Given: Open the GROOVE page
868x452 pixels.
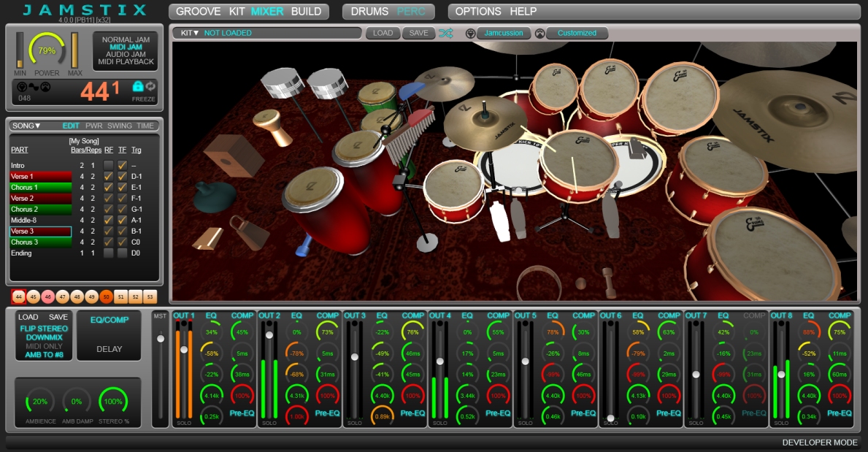Looking at the screenshot, I should [x=198, y=12].
